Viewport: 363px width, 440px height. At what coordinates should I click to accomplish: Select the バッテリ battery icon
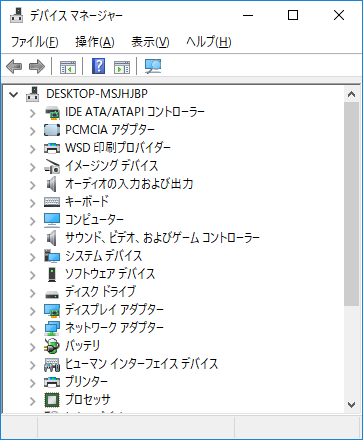pyautogui.click(x=52, y=346)
